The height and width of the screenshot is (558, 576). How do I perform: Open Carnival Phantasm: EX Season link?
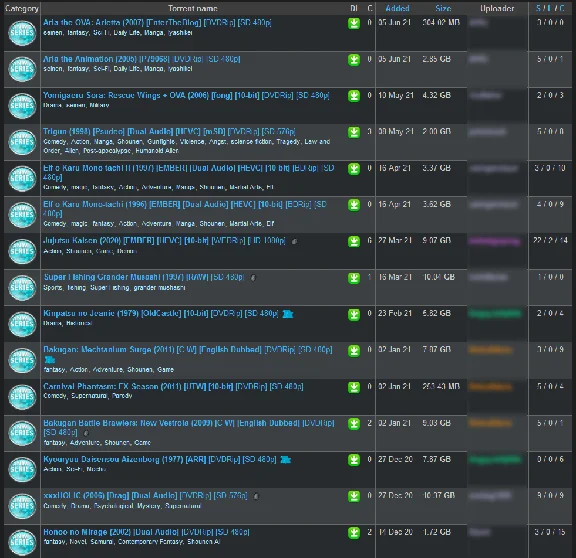[173, 386]
